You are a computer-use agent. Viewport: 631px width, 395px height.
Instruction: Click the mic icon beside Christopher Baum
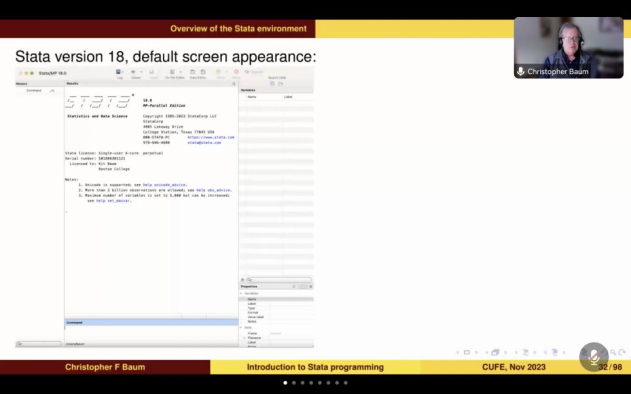click(x=520, y=71)
